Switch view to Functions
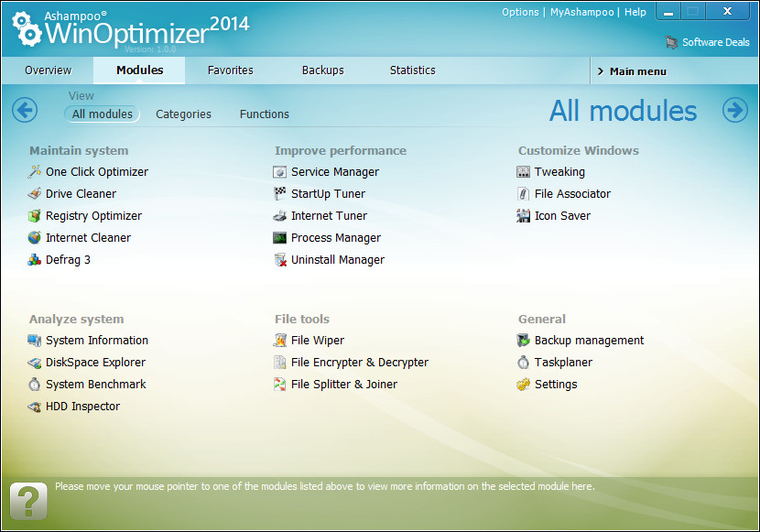 coord(265,114)
